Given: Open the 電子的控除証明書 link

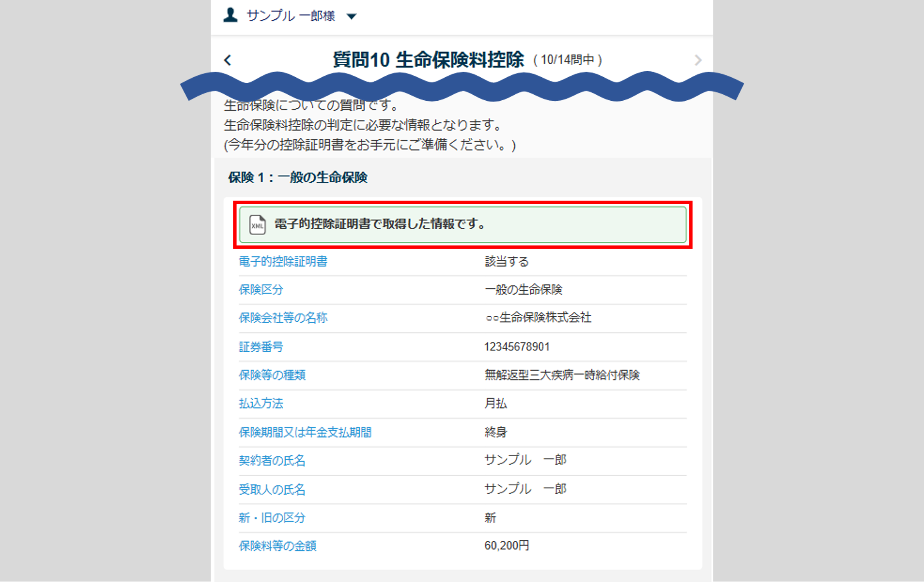Looking at the screenshot, I should pos(283,262).
